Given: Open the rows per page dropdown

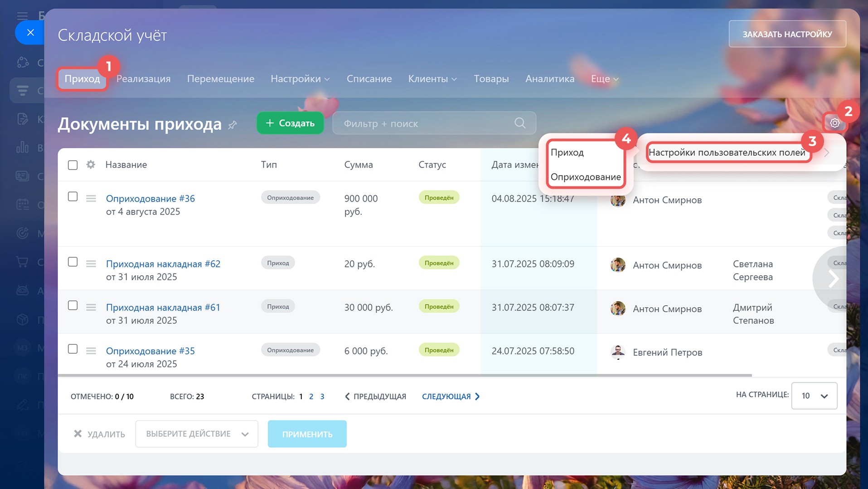Looking at the screenshot, I should pos(814,396).
